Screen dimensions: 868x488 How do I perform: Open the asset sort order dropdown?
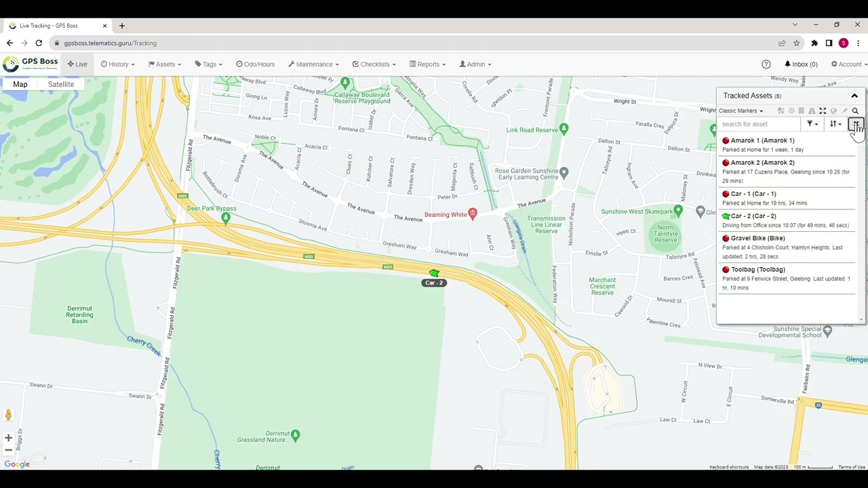(x=835, y=124)
